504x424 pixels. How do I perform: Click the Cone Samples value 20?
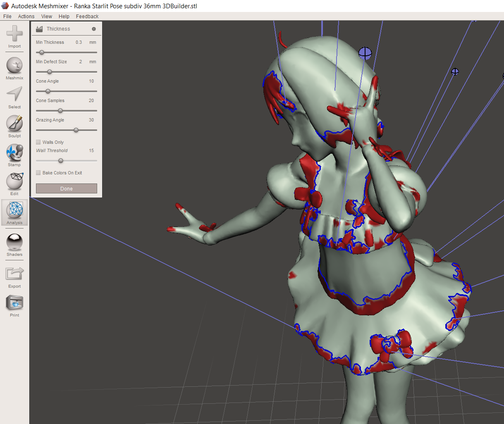coord(91,100)
